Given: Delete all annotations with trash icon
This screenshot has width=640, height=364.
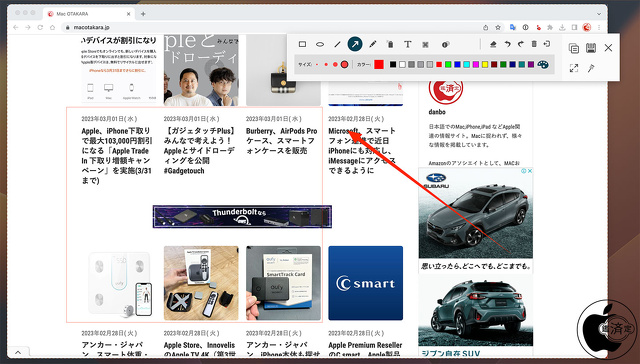Looking at the screenshot, I should point(534,44).
